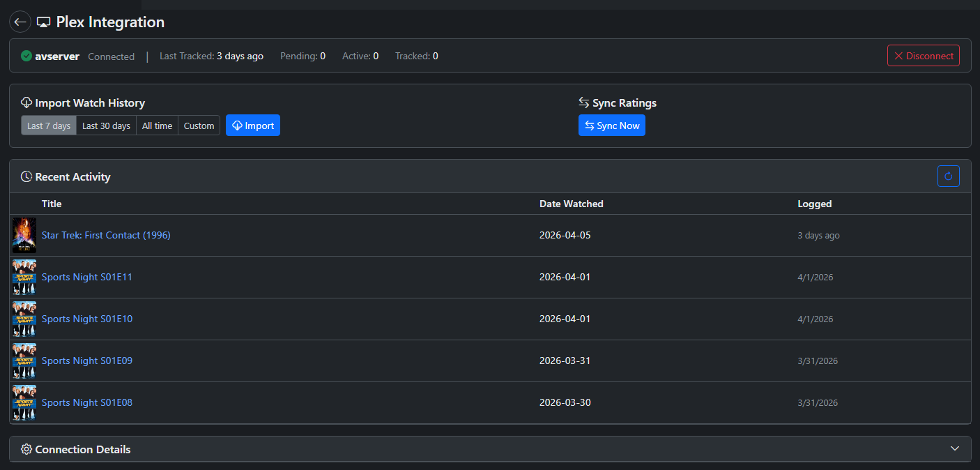Click the gear icon beside Connection Details
The image size is (980, 470).
(26, 449)
